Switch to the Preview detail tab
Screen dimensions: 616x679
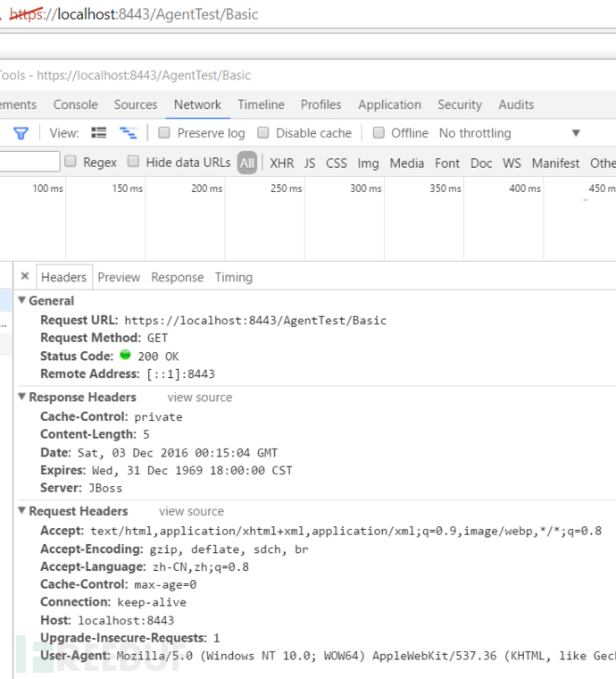(x=119, y=277)
